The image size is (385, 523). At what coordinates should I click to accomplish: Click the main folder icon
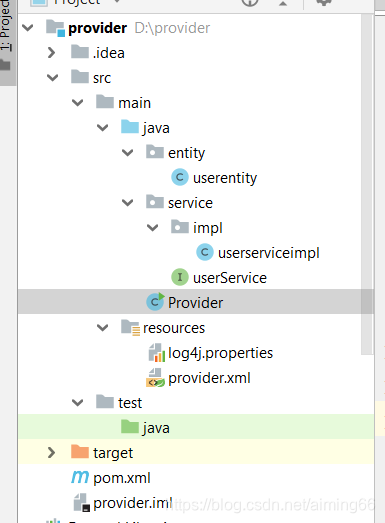click(x=105, y=102)
